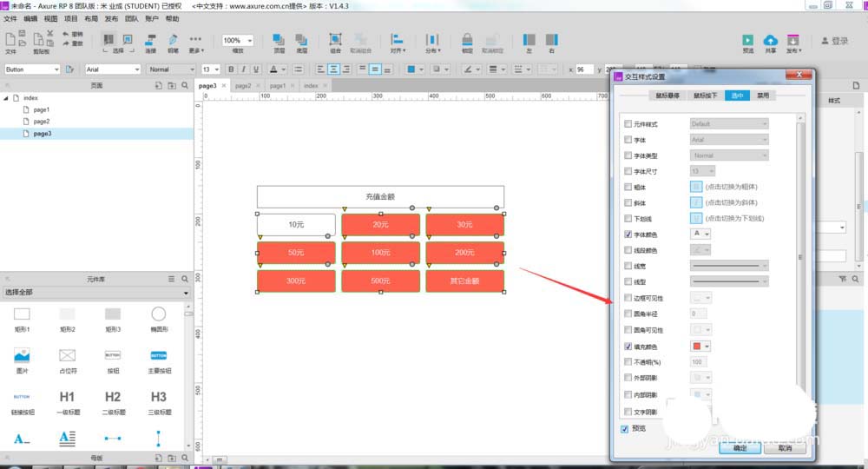This screenshot has width=868, height=469.
Task: Open the Normal font type dropdown
Action: tap(171, 69)
